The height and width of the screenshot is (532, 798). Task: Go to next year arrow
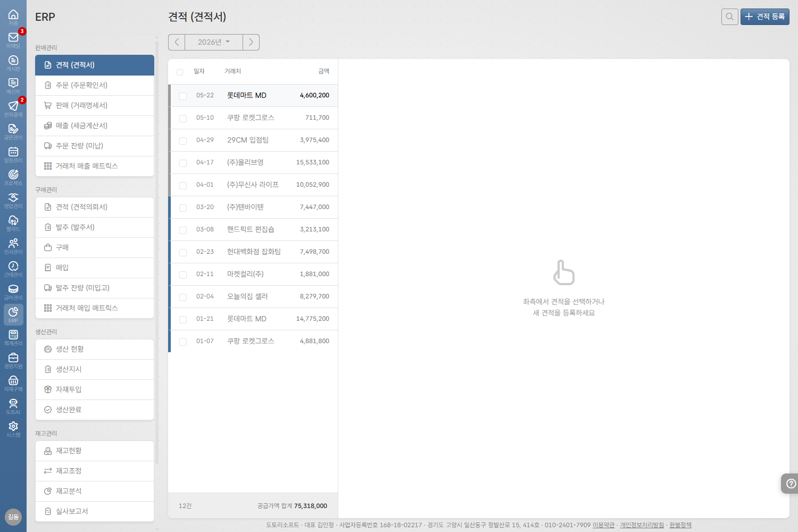tap(251, 42)
